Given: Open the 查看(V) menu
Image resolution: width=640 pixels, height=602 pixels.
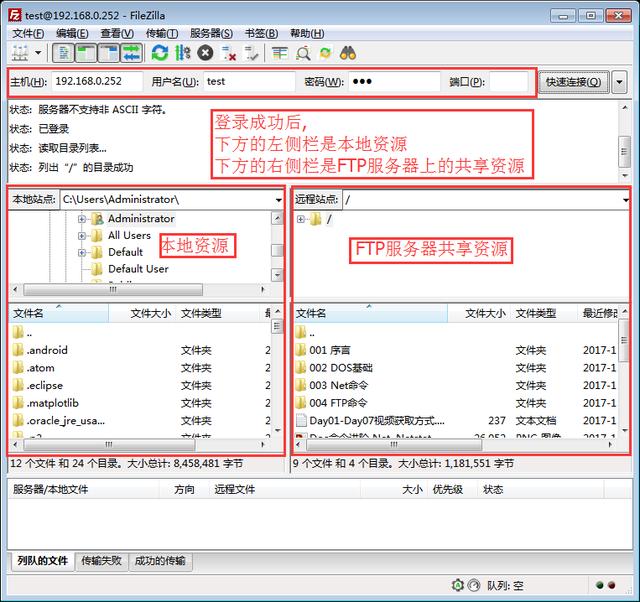Looking at the screenshot, I should tap(117, 33).
